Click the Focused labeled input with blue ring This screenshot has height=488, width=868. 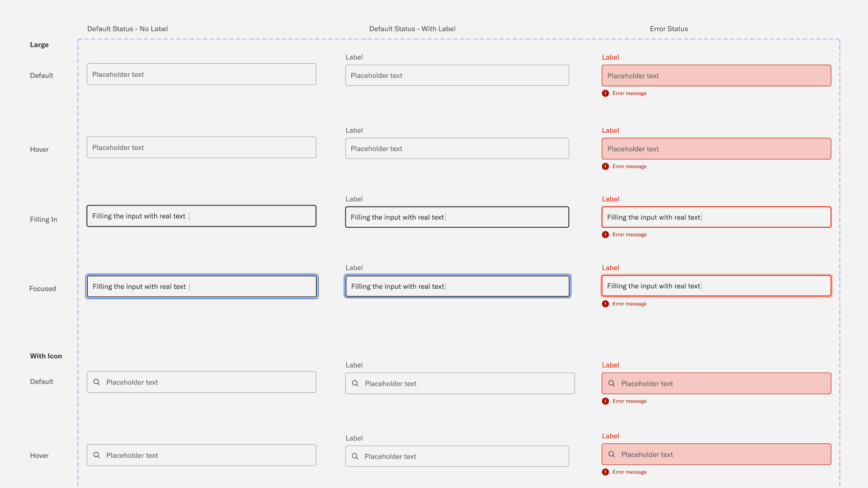[457, 286]
